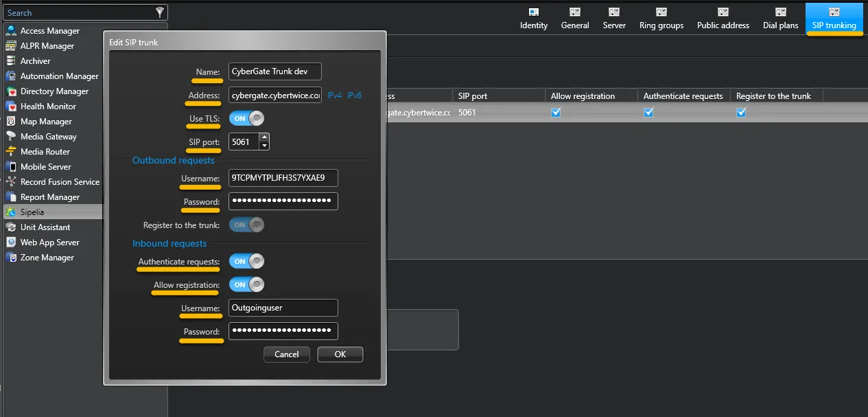Image resolution: width=868 pixels, height=417 pixels.
Task: Click the IPv6 link
Action: pyautogui.click(x=354, y=95)
